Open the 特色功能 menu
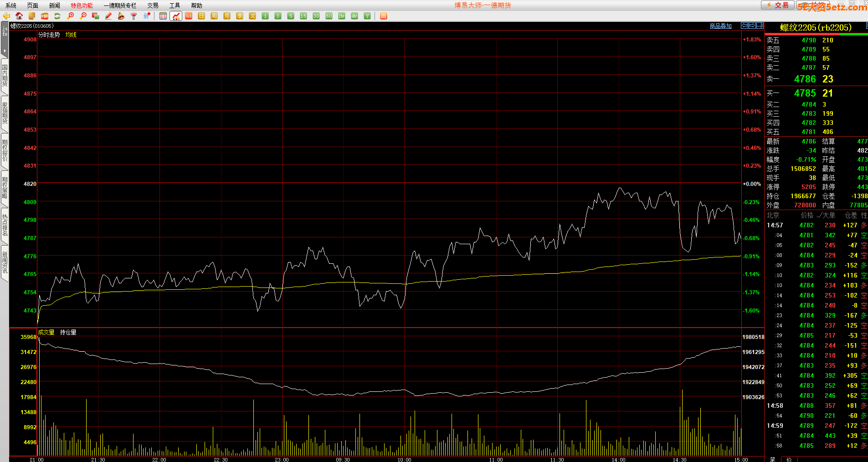The image size is (868, 462). click(x=82, y=5)
